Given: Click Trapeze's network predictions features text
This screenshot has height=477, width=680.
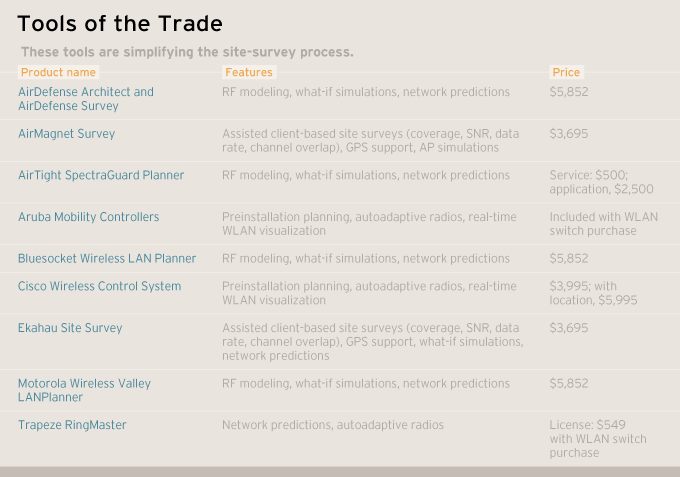Looking at the screenshot, I should (x=332, y=425).
